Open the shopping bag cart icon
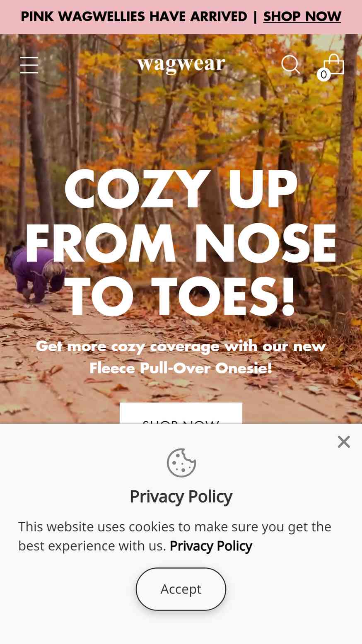 334,64
